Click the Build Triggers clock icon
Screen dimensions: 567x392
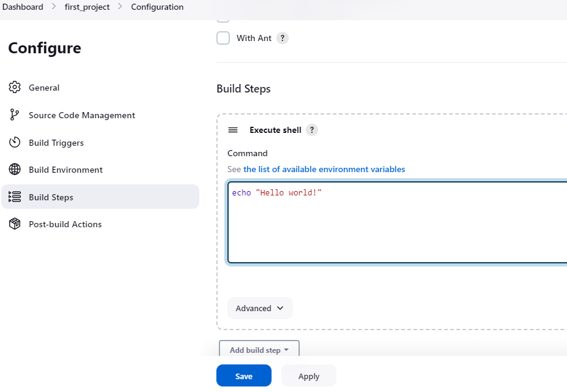(x=15, y=143)
